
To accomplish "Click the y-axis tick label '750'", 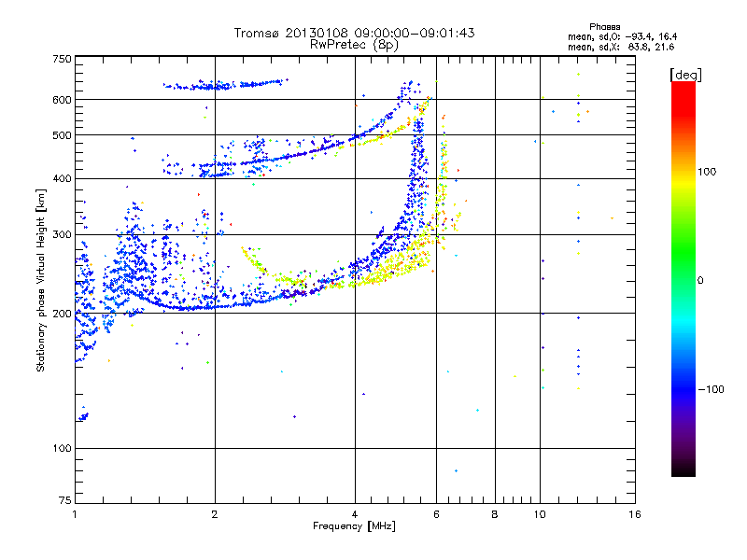I will click(x=63, y=59).
